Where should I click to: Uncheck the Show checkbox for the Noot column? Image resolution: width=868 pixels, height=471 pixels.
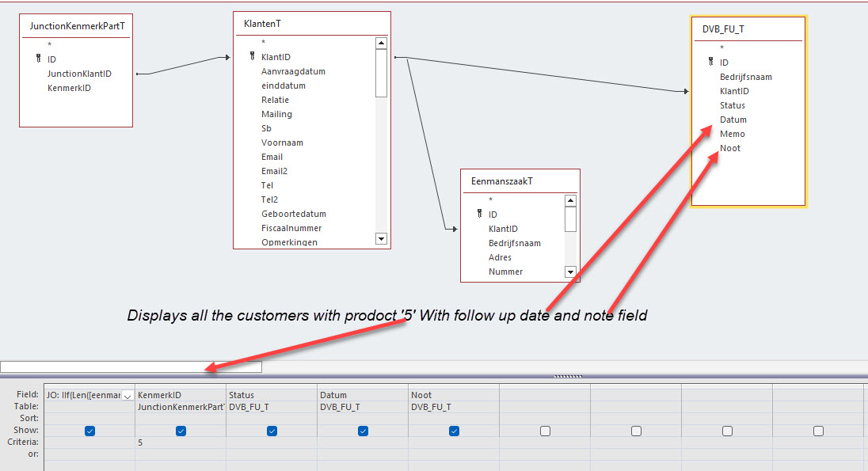pos(454,431)
